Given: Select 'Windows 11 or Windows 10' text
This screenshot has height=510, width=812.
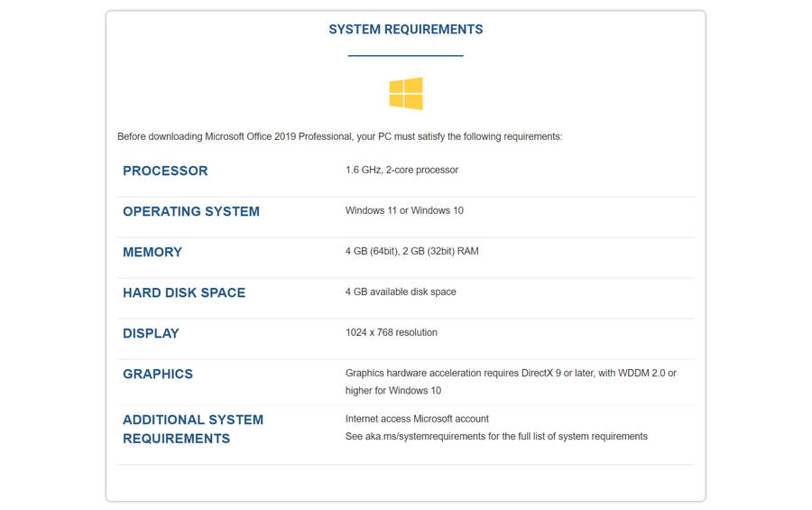Looking at the screenshot, I should point(404,210).
